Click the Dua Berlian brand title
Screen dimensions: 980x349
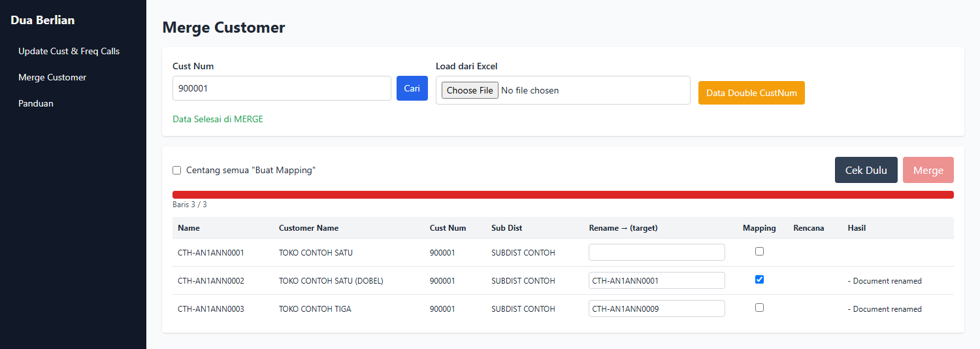point(42,20)
